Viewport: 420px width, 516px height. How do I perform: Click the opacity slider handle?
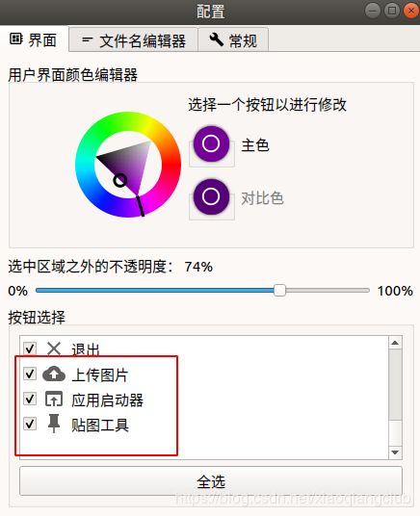pyautogui.click(x=279, y=291)
